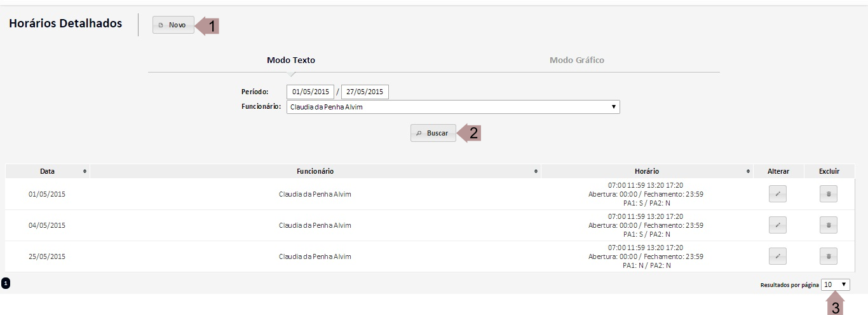The image size is (868, 315).
Task: Click the edit pencil icon for 25/05/2015 row
Action: pos(777,256)
